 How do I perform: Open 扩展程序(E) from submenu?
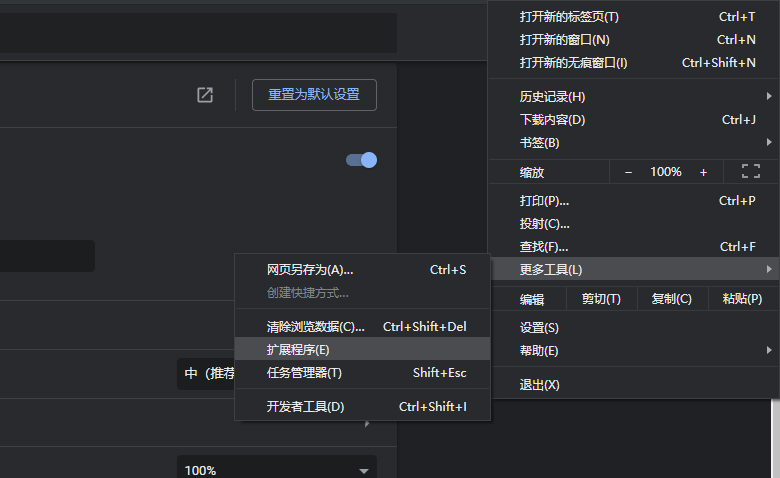(363, 350)
